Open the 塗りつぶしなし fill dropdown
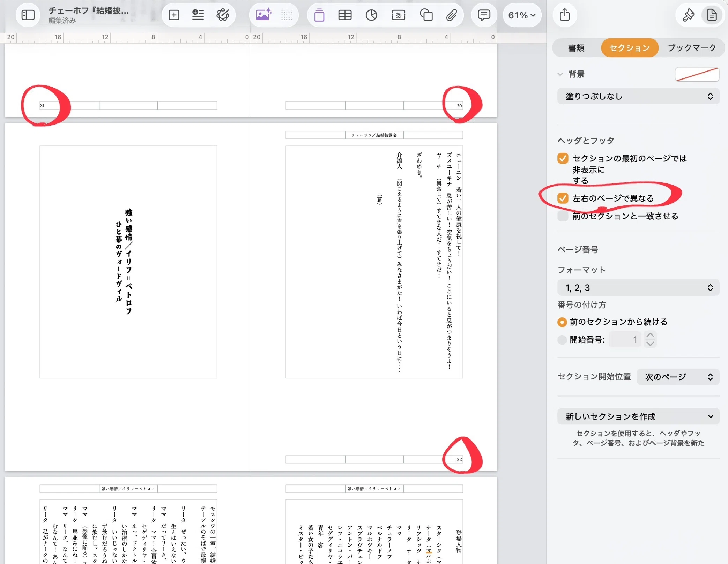728x564 pixels. tap(638, 96)
